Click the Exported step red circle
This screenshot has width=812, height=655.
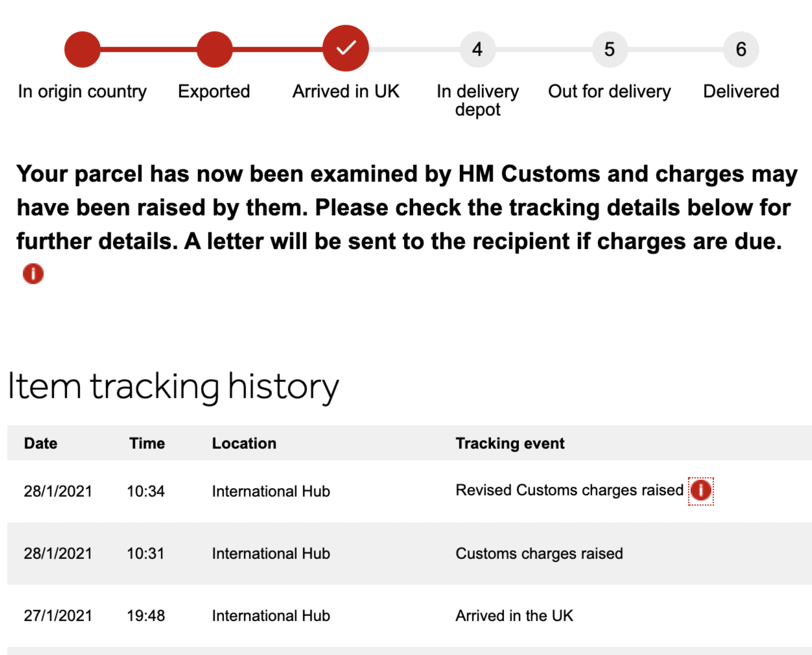(214, 49)
